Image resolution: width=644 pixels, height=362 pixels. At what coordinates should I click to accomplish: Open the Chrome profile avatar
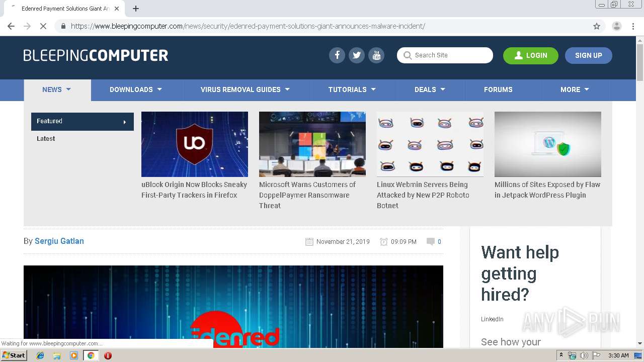coord(617,26)
